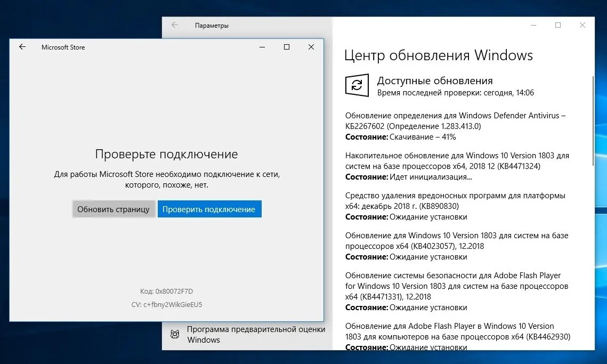Go back using Microsoft Store back arrow
The width and height of the screenshot is (607, 364).
click(22, 47)
